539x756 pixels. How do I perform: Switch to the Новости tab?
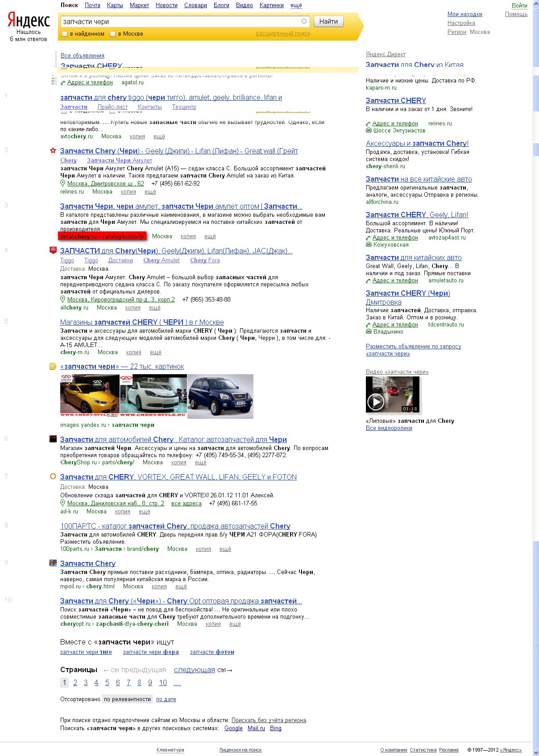pyautogui.click(x=166, y=5)
